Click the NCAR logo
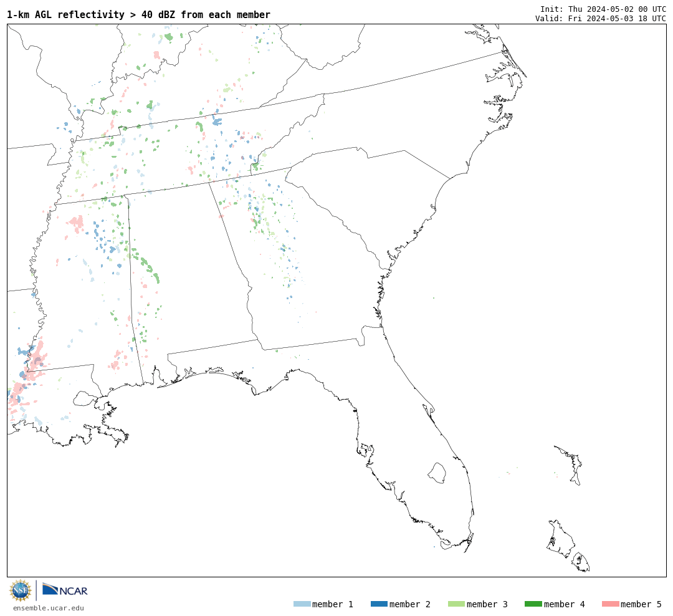The height and width of the screenshot is (616, 673). point(65,589)
